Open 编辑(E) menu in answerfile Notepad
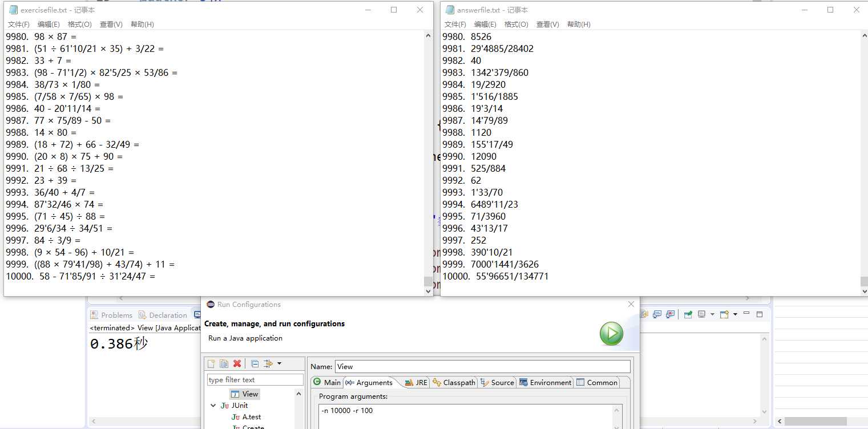Screen dimensions: 868x429 coord(485,25)
